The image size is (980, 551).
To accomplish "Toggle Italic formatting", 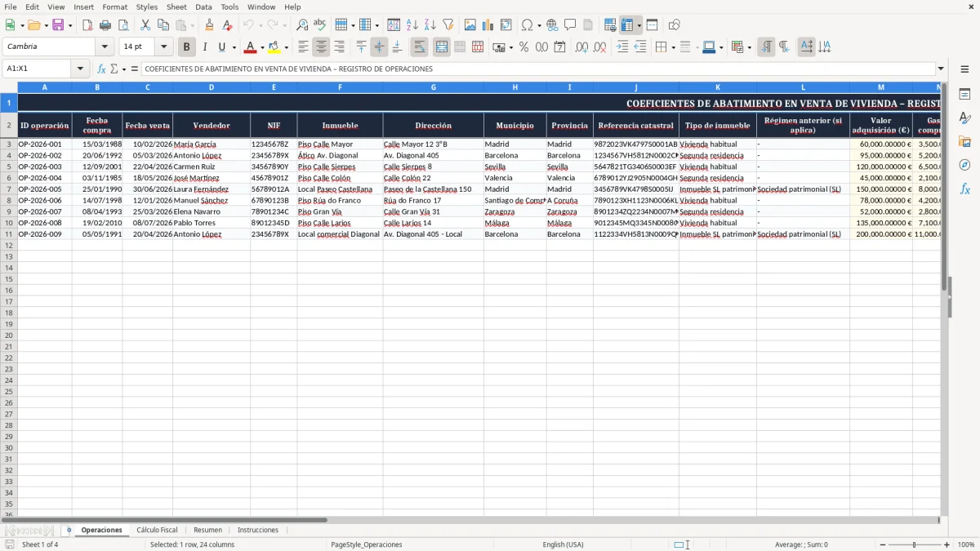I will (x=205, y=47).
